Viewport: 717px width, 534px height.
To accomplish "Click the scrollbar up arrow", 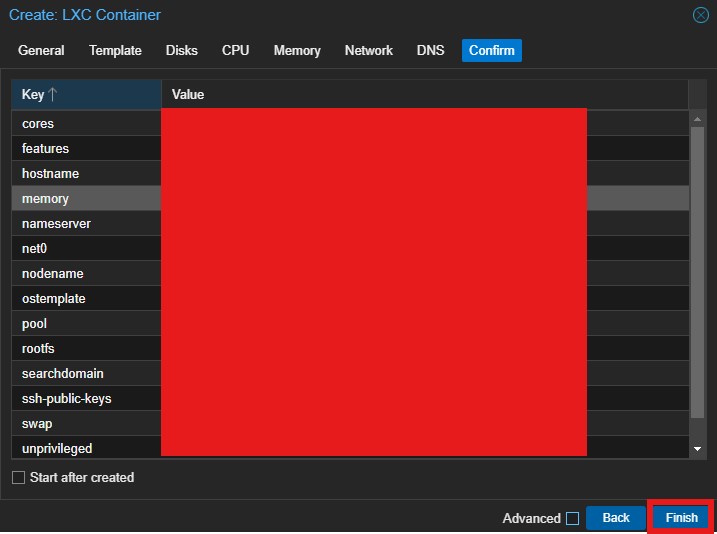I will click(x=697, y=120).
